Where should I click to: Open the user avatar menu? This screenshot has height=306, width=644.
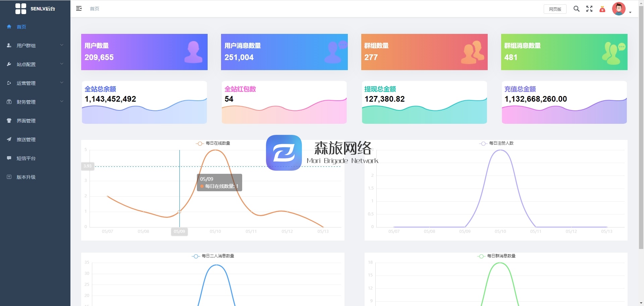point(619,9)
